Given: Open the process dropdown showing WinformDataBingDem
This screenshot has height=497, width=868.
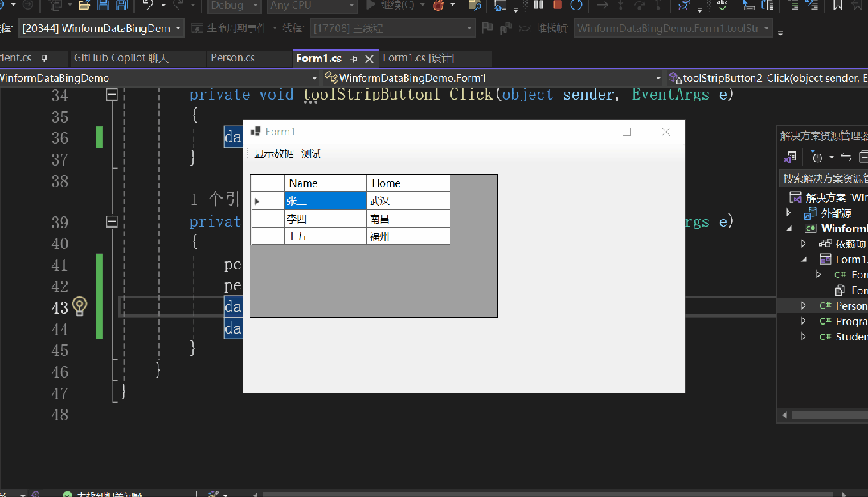Looking at the screenshot, I should [x=101, y=28].
